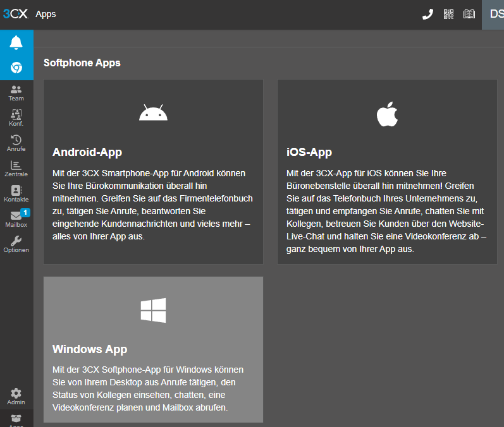
Task: Open the notifications bell icon
Action: coord(16,42)
